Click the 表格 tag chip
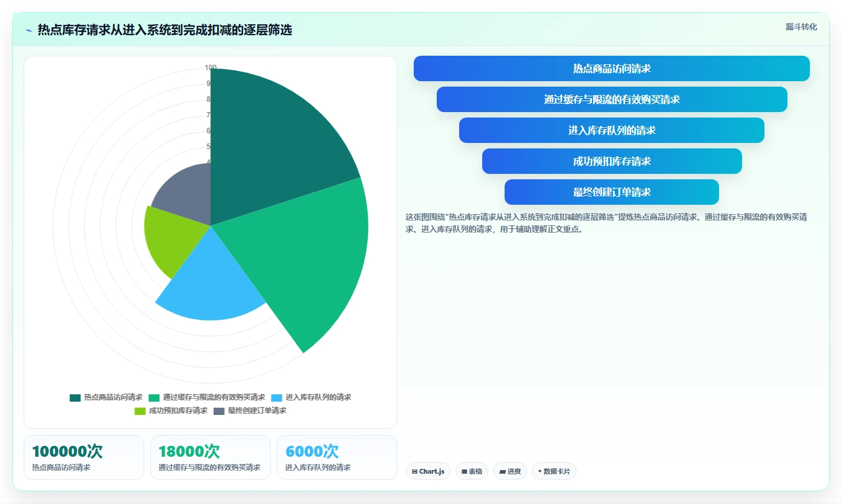 pyautogui.click(x=472, y=471)
